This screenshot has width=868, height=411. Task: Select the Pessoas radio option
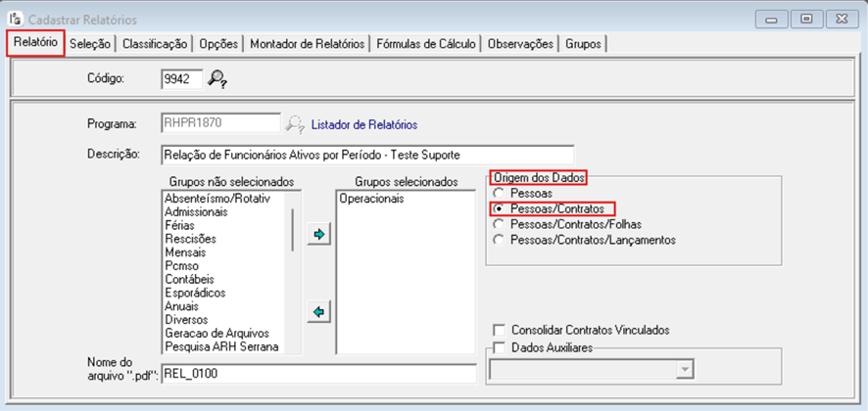(499, 195)
